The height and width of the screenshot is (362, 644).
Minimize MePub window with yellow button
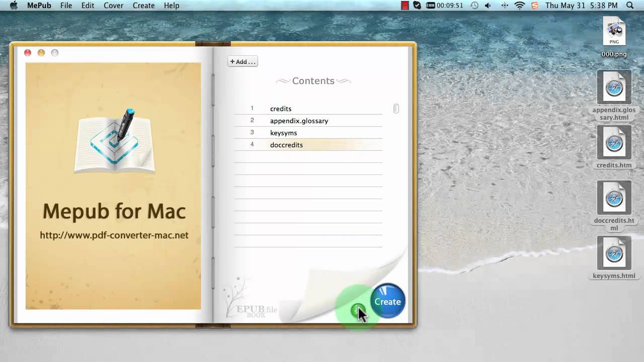[41, 53]
